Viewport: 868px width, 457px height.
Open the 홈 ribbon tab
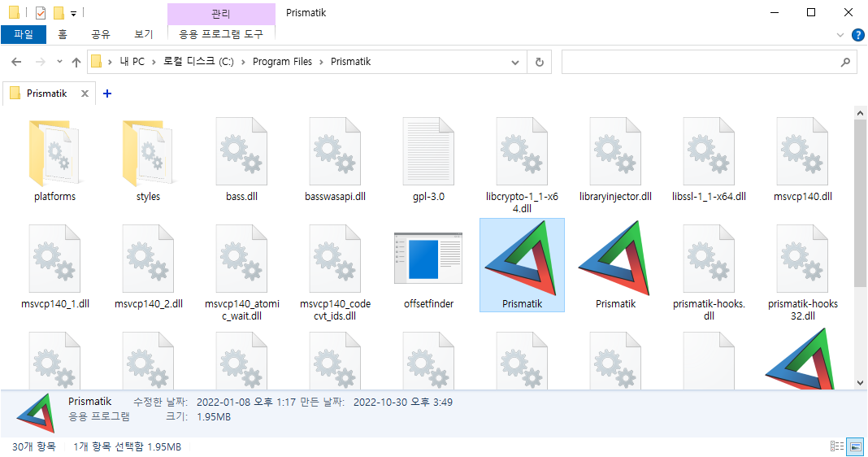tap(63, 34)
